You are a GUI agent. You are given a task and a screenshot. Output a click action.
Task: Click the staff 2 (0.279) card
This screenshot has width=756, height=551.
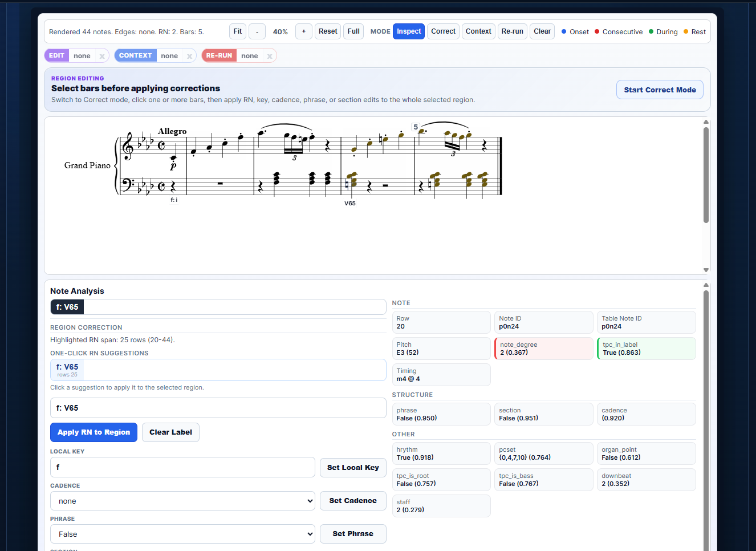coord(441,506)
